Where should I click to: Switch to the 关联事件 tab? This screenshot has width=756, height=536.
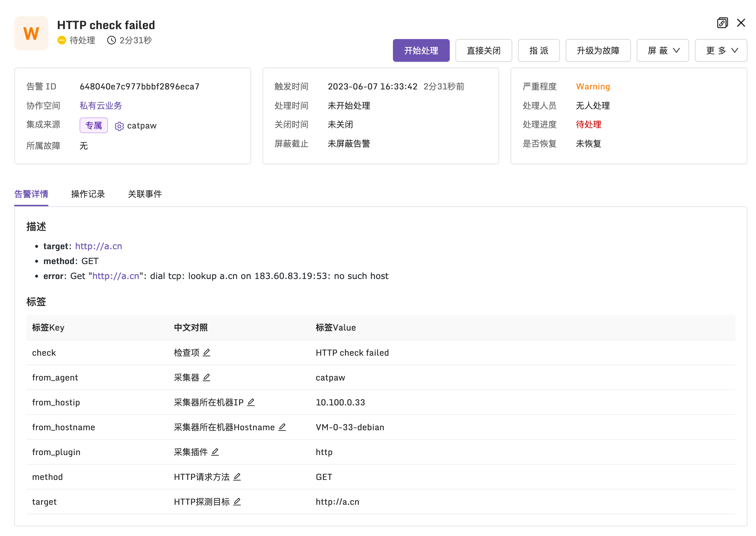point(145,194)
